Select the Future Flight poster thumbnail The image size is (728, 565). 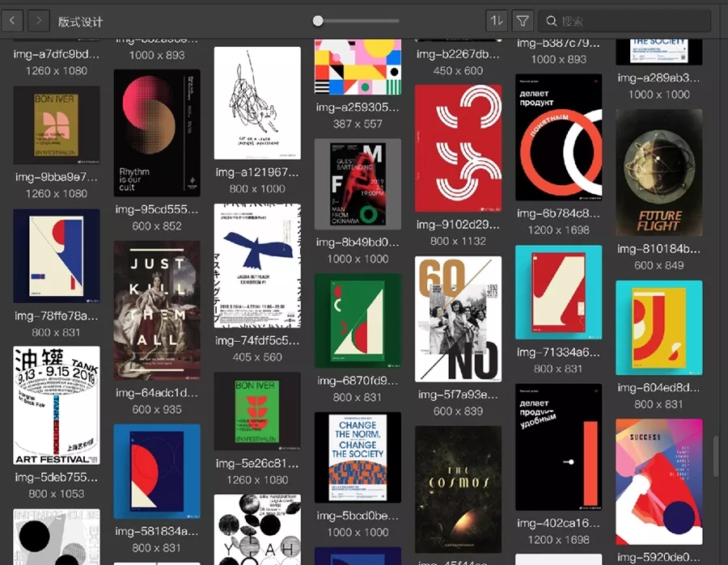(x=658, y=173)
